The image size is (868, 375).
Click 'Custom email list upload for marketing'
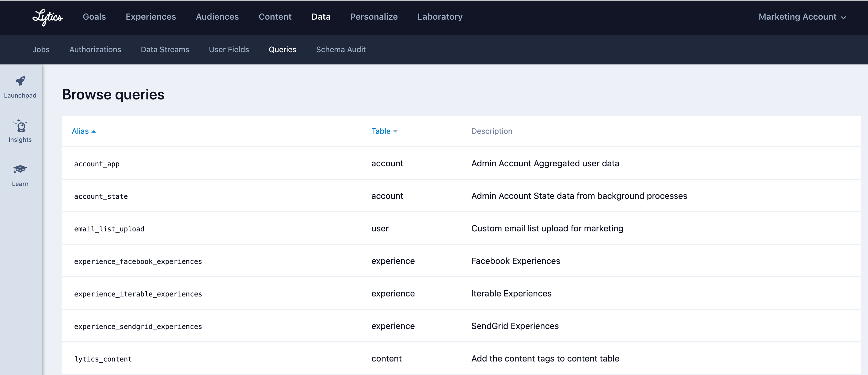click(547, 228)
